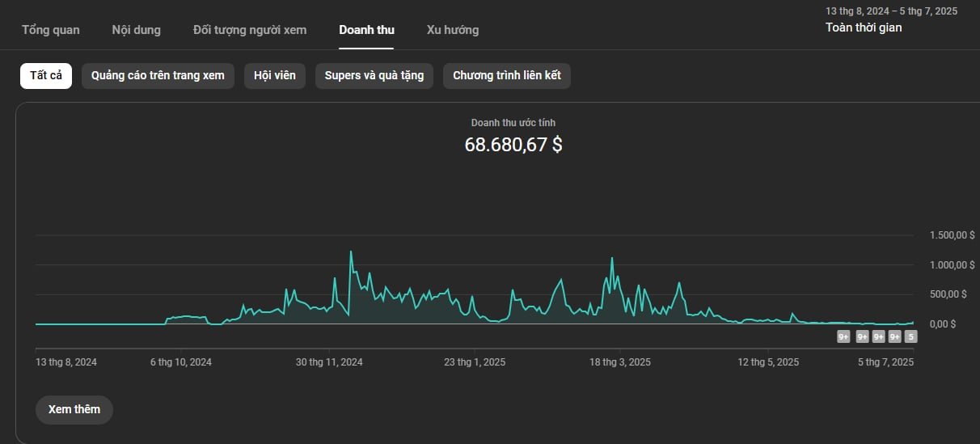Go to the Xu hướng tab
Image resolution: width=980 pixels, height=444 pixels.
coord(453,30)
